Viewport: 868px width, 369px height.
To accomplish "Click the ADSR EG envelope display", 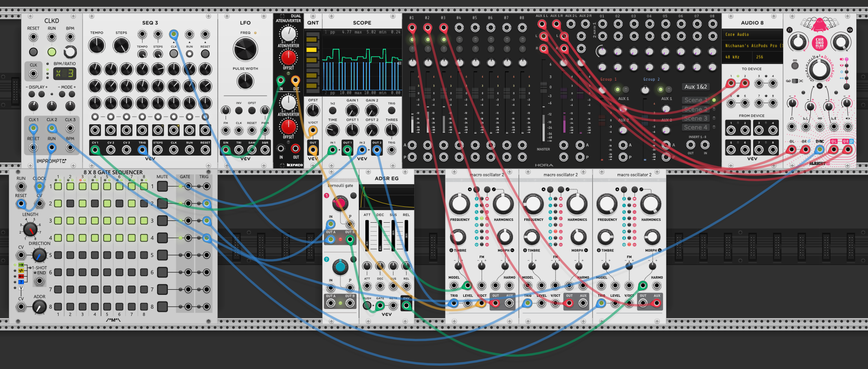I will click(x=387, y=197).
